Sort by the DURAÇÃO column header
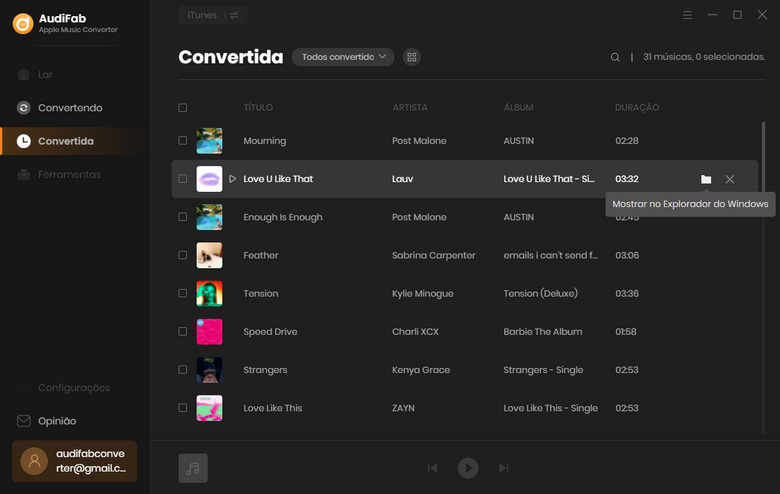The image size is (780, 494). 637,107
